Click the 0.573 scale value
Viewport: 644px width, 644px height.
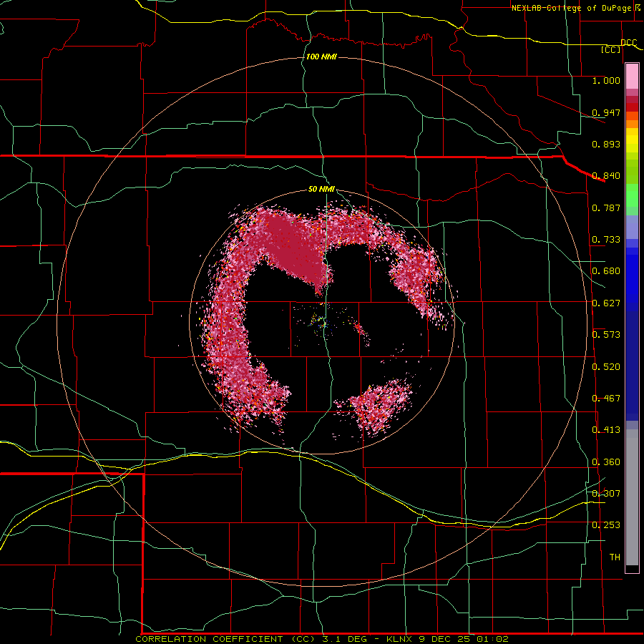606,335
